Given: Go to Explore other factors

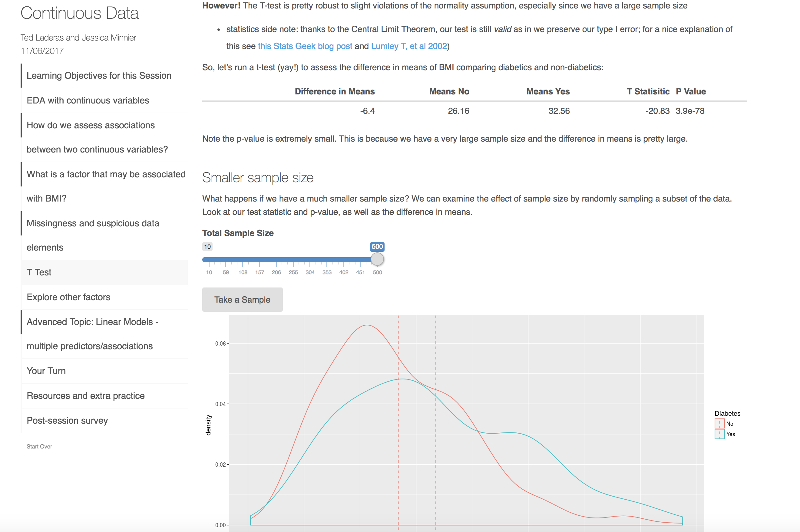Looking at the screenshot, I should point(104,297).
